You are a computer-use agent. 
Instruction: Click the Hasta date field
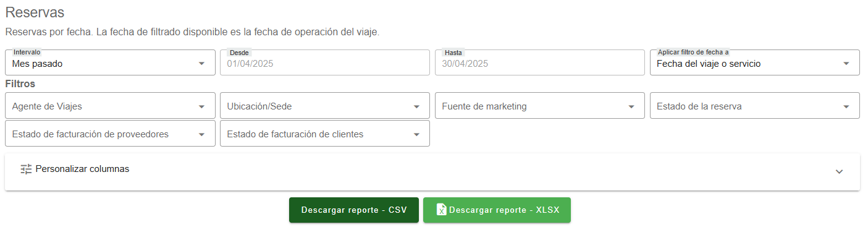coord(540,62)
